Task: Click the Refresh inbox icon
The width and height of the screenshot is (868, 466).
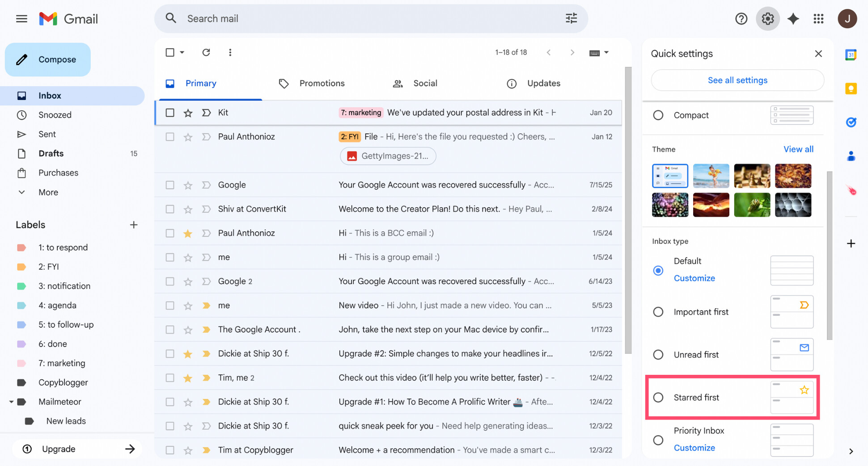Action: pyautogui.click(x=206, y=52)
